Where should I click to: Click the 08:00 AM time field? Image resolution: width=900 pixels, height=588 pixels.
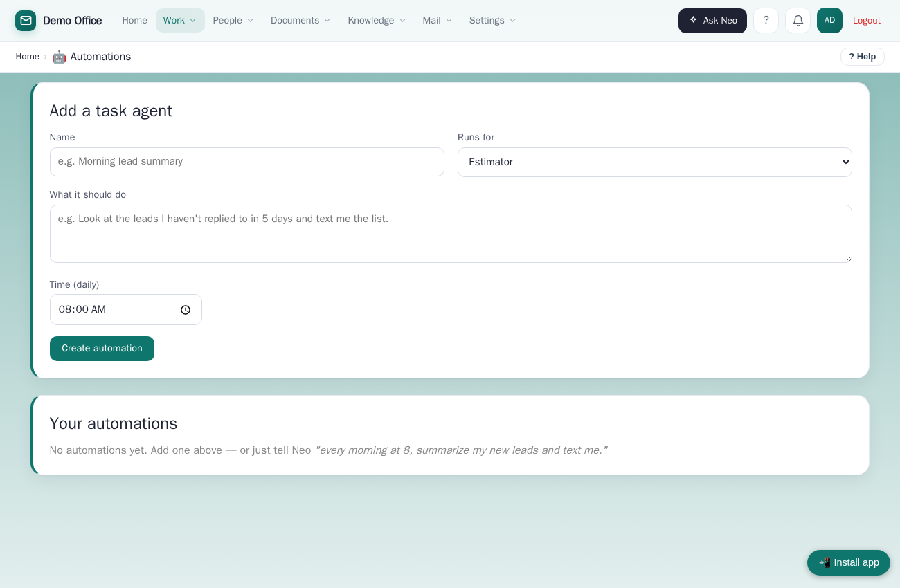tap(125, 310)
